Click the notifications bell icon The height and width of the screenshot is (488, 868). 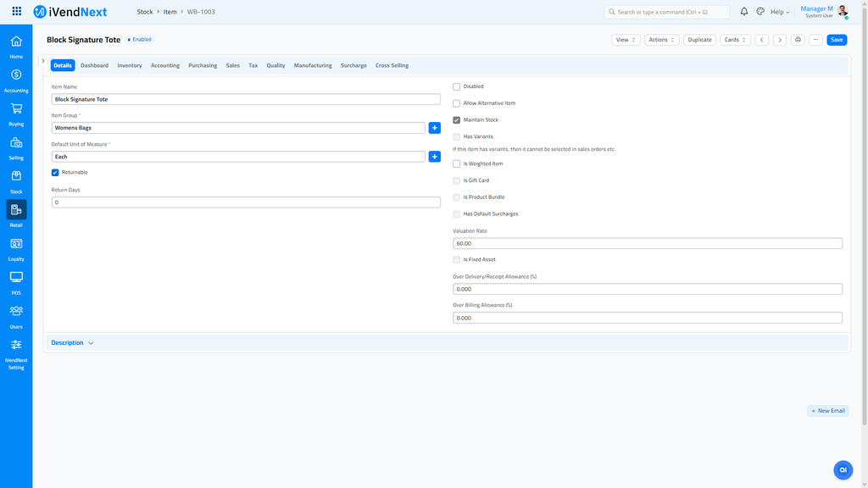pos(744,12)
